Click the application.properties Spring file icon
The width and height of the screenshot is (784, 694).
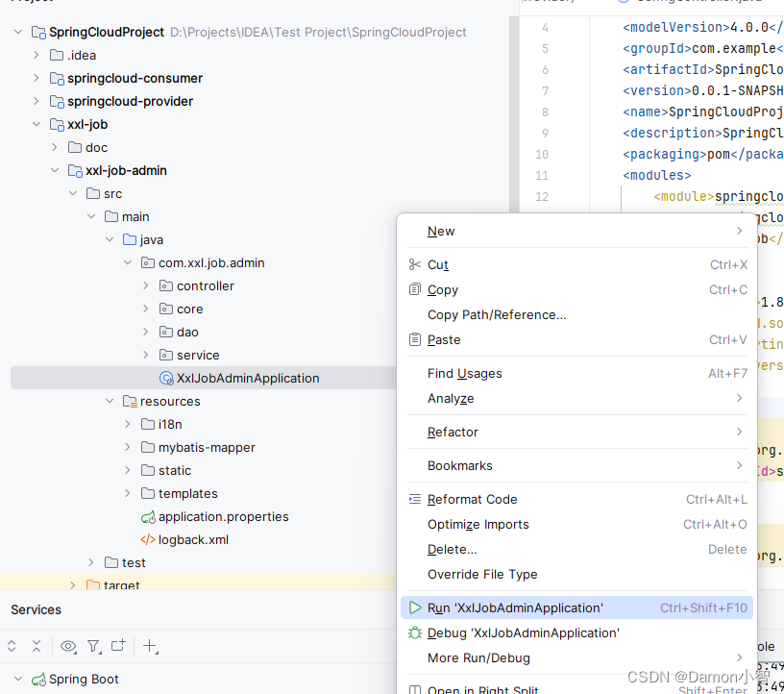pyautogui.click(x=147, y=517)
